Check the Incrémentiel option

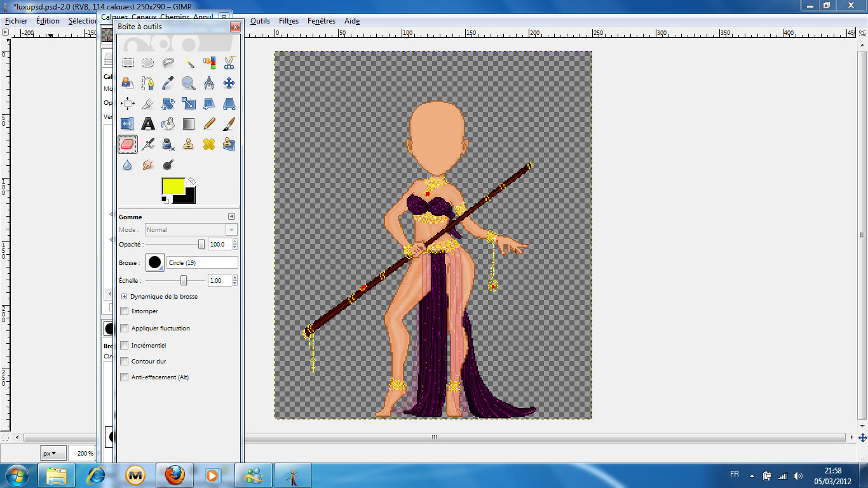125,346
